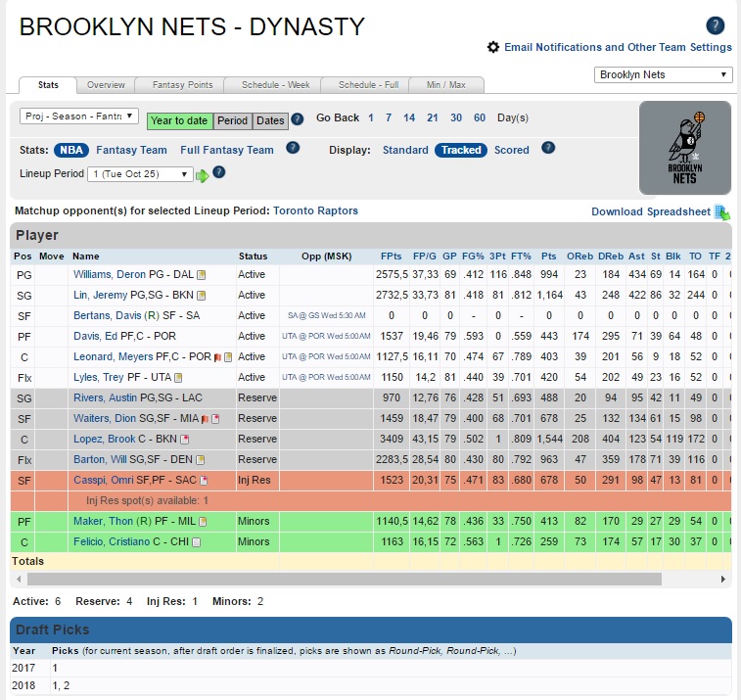The image size is (741, 700).
Task: Select the Dates toggle button
Action: pos(270,121)
